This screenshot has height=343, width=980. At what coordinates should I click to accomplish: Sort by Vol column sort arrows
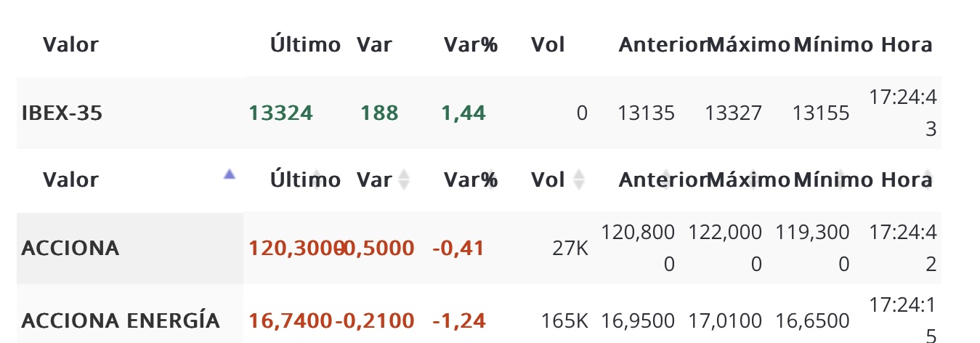pyautogui.click(x=580, y=179)
